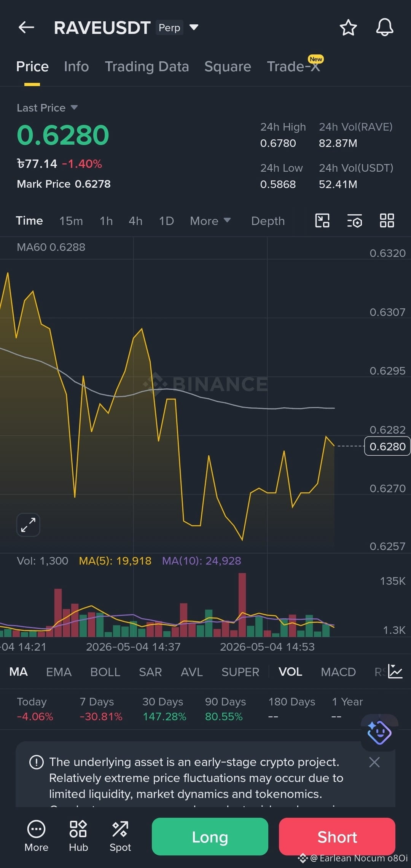Select the 15m interval
Screen dimensions: 411x868
pos(71,221)
